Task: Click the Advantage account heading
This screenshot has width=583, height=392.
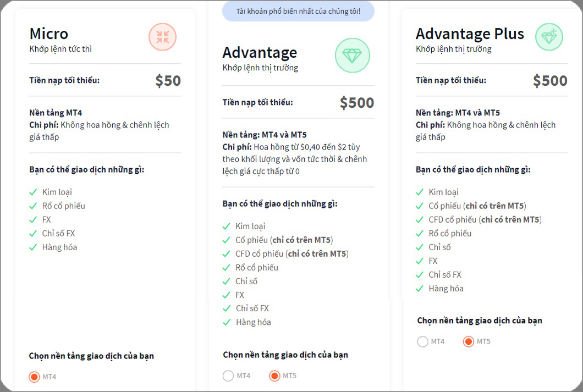Action: click(260, 53)
